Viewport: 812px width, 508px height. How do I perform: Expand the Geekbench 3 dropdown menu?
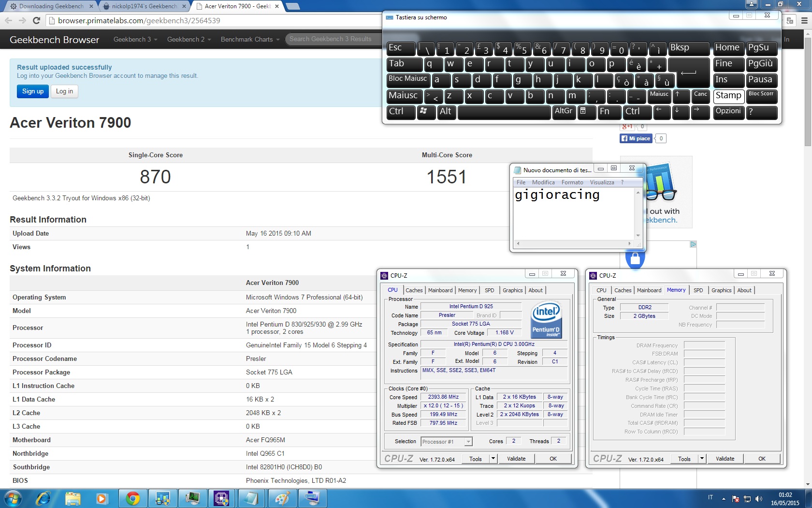tap(135, 39)
